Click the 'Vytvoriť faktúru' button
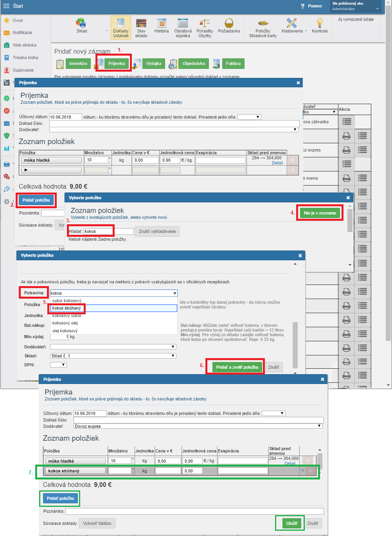Screen dimensions: 392x537 (x=97, y=523)
